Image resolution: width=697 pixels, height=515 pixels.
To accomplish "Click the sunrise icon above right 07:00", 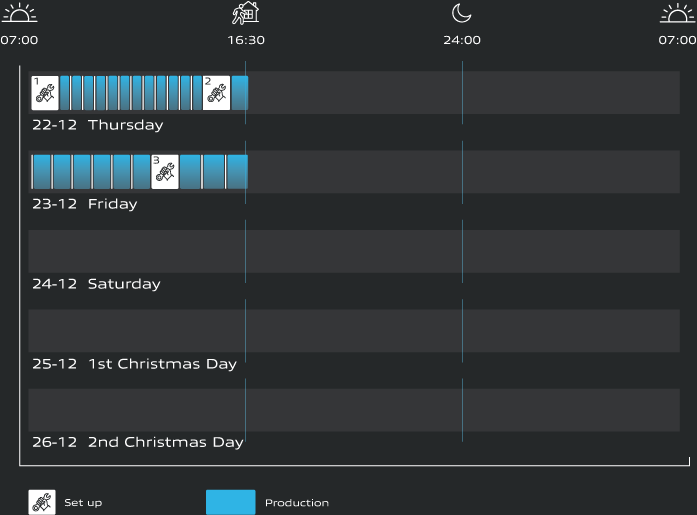I will coord(678,14).
